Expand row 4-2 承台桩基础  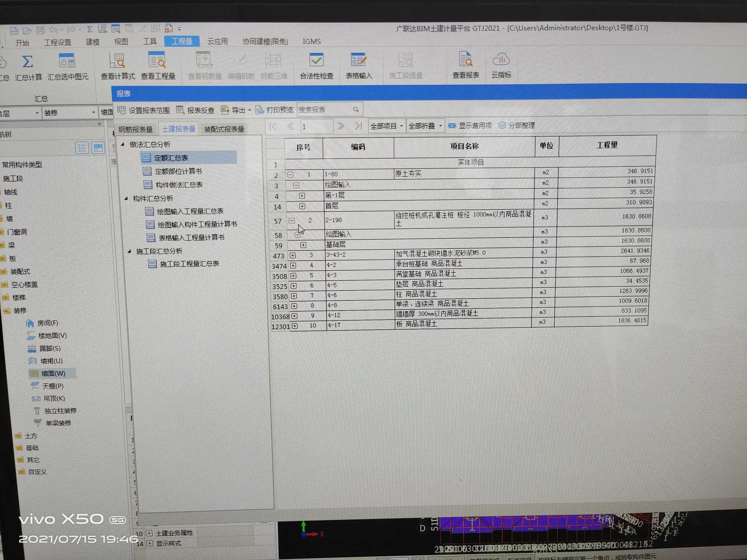(x=293, y=266)
